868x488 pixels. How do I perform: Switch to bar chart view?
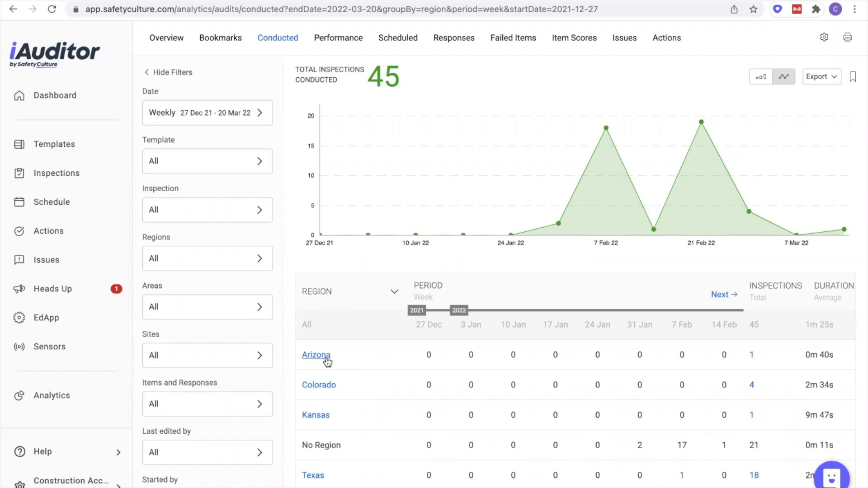point(761,77)
